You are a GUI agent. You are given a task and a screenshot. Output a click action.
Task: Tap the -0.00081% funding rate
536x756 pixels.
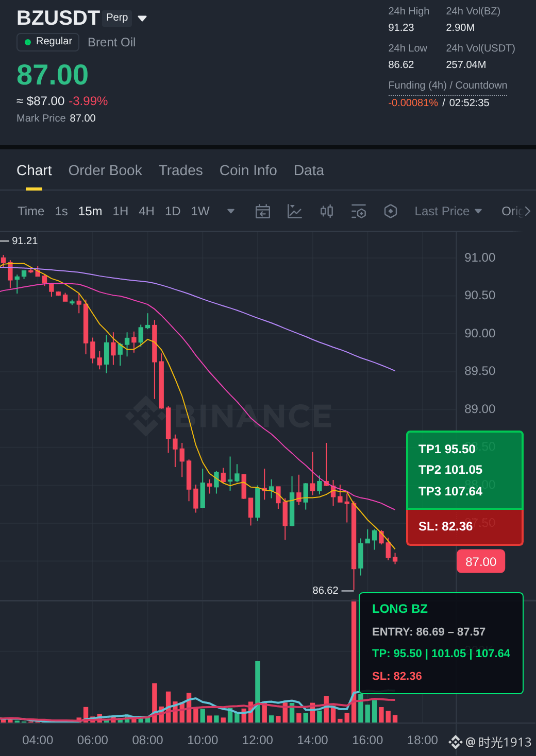tap(413, 102)
